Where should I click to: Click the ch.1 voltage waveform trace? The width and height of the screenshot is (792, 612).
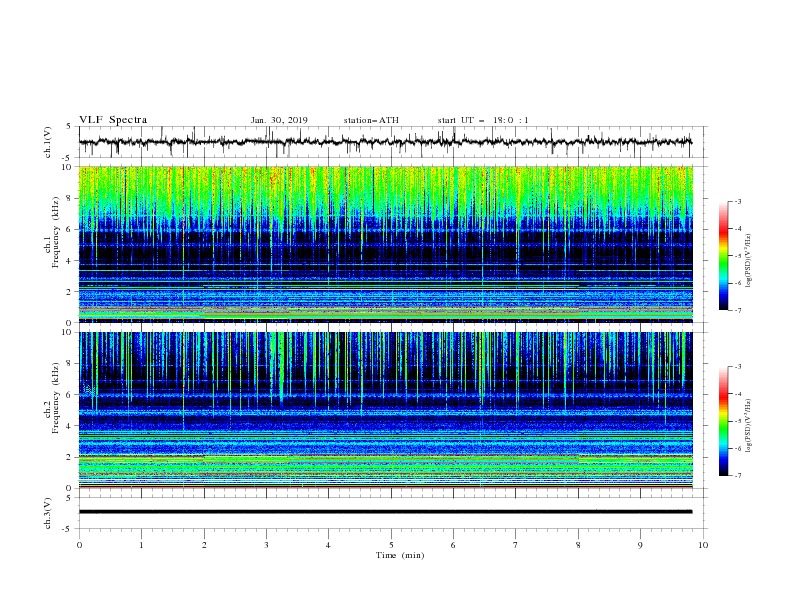pyautogui.click(x=385, y=142)
